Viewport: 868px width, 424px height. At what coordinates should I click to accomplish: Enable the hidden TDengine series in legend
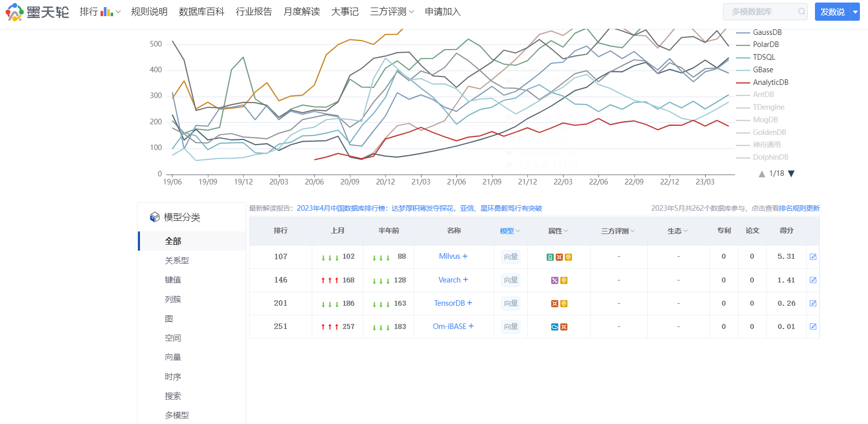coord(760,107)
